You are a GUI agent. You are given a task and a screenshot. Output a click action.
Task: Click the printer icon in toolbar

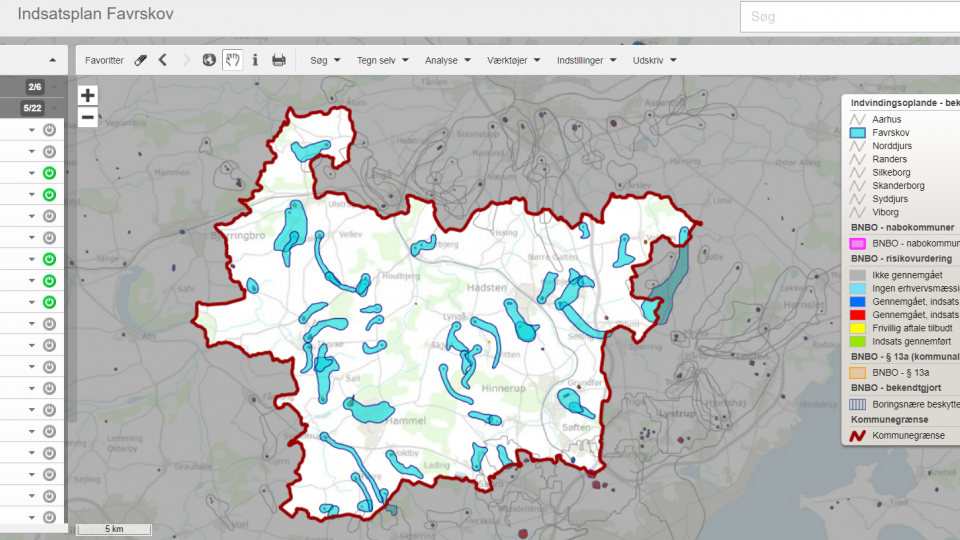click(279, 60)
